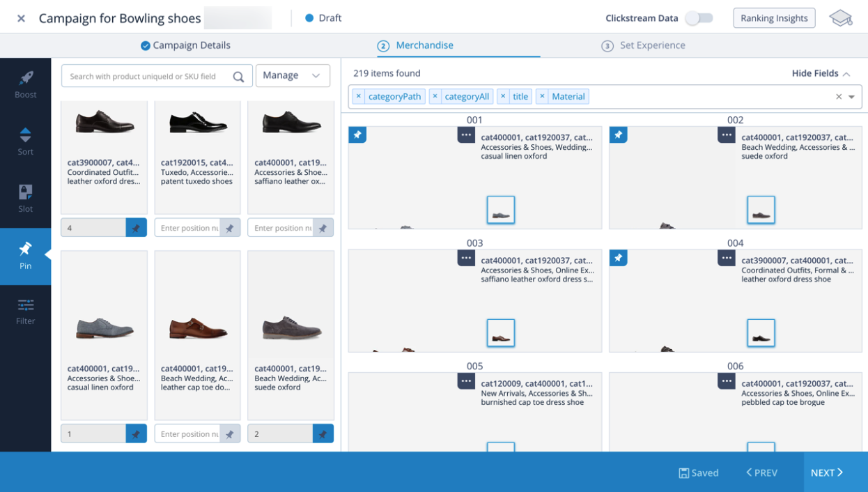Image resolution: width=868 pixels, height=492 pixels.
Task: Close the campaign editor with X icon
Action: point(21,18)
